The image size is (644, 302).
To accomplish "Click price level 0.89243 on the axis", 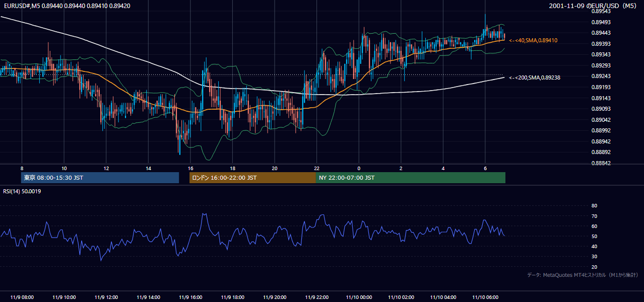I will tap(602, 76).
